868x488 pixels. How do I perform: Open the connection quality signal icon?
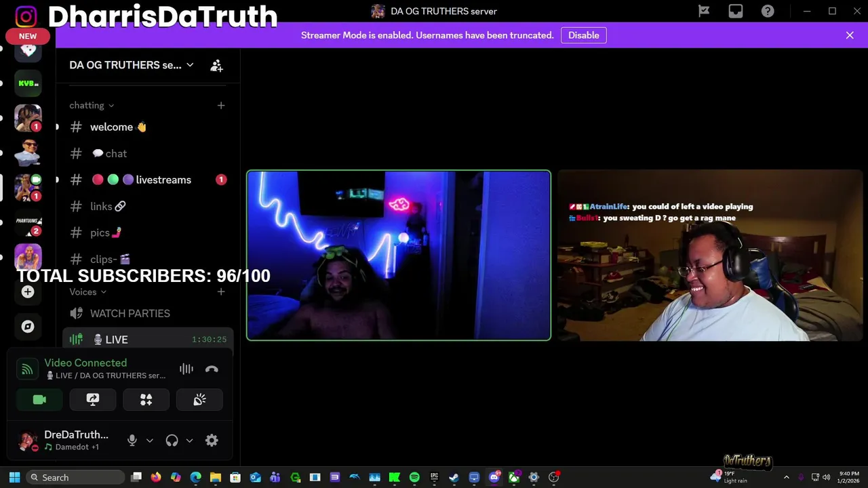[x=27, y=369]
